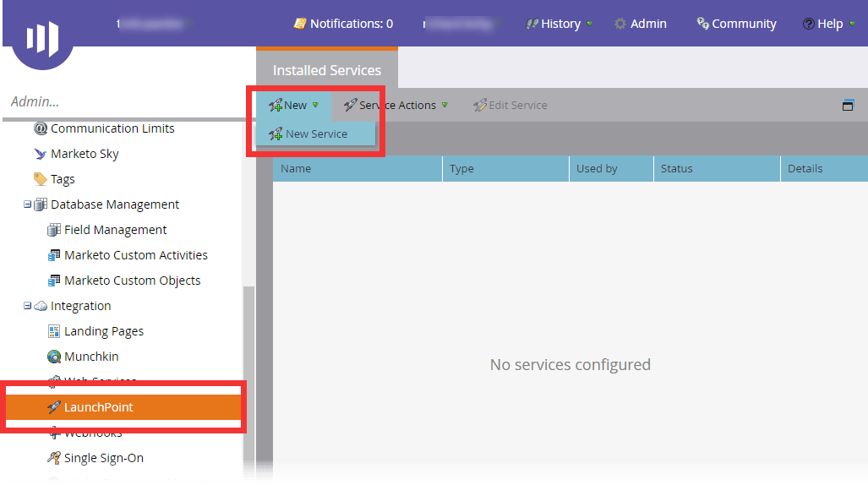Go to Admin in top bar

(641, 24)
